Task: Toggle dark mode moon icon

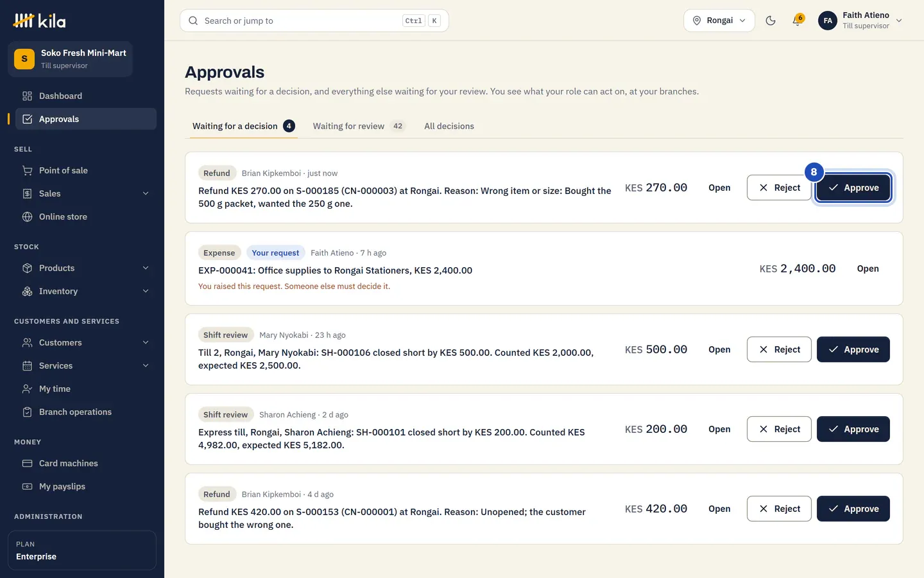Action: click(771, 21)
